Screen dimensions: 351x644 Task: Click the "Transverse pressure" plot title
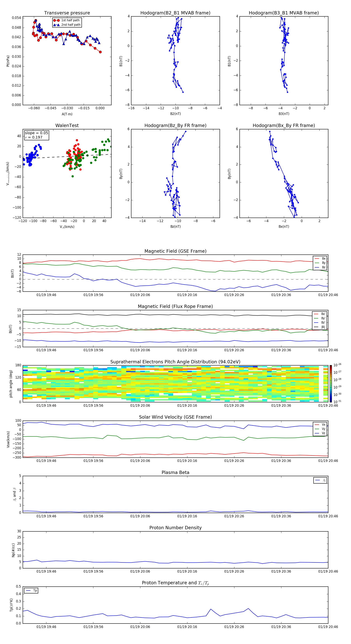pos(67,13)
